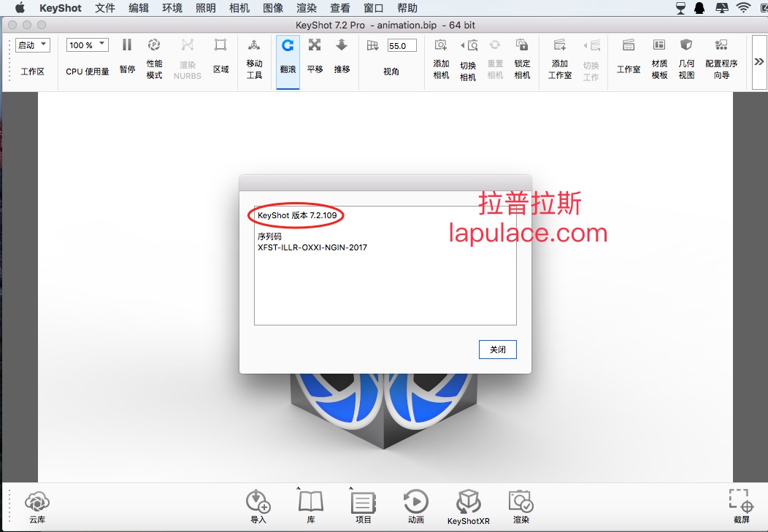The image size is (768, 532).
Task: Toggle 锁定相机 lock camera
Action: (522, 58)
